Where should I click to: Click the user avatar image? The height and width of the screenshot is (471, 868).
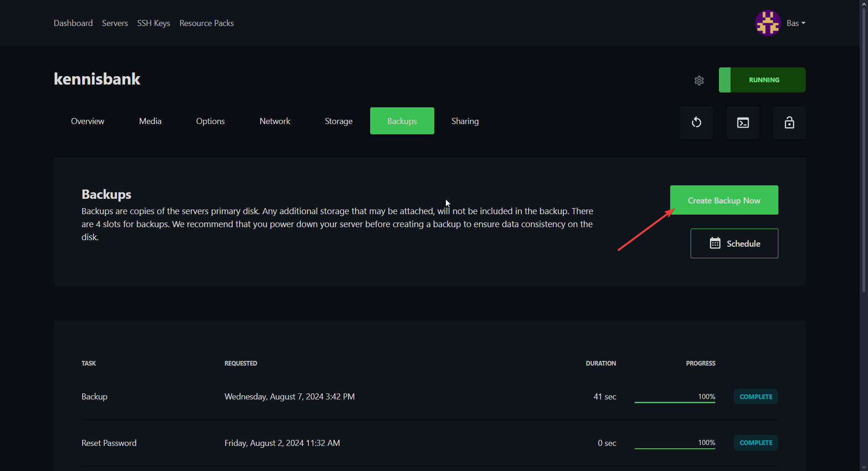pos(768,23)
